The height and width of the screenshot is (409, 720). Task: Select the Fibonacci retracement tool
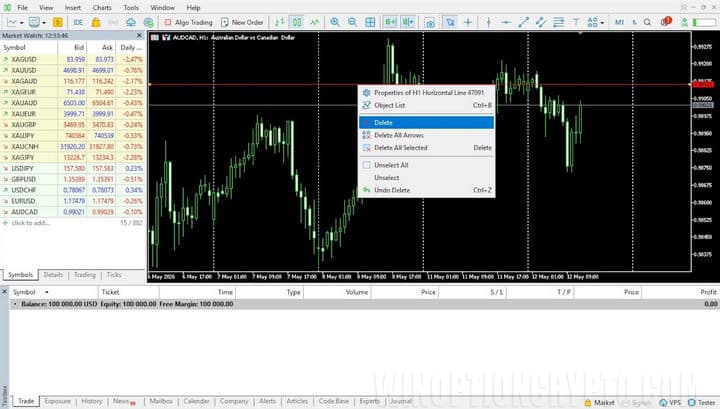[558, 22]
